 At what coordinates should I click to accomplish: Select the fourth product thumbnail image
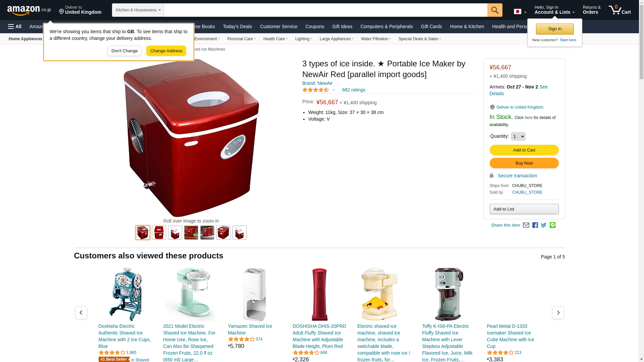coord(191,233)
